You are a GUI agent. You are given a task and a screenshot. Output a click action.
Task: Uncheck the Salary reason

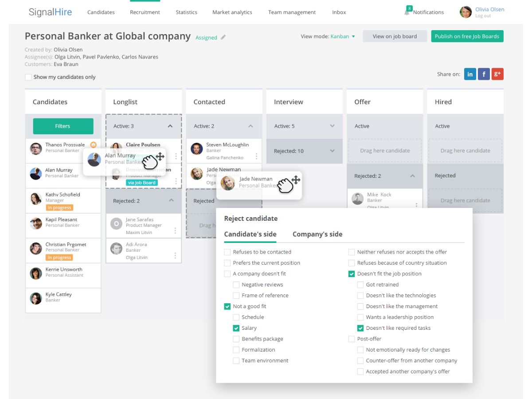[x=236, y=328]
